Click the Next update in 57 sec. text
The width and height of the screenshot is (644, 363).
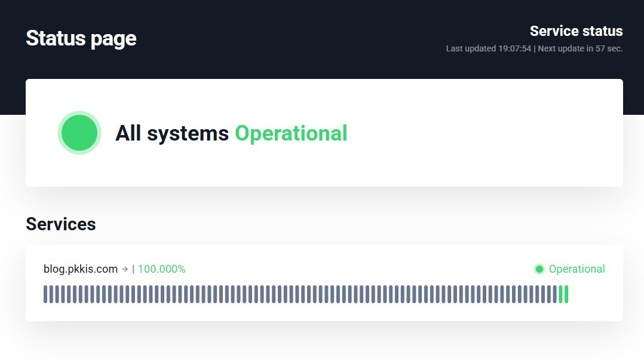point(580,48)
